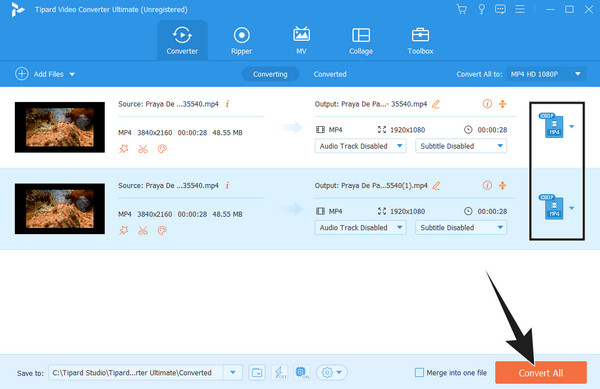Open the Ripper module
600x389 pixels.
(241, 41)
